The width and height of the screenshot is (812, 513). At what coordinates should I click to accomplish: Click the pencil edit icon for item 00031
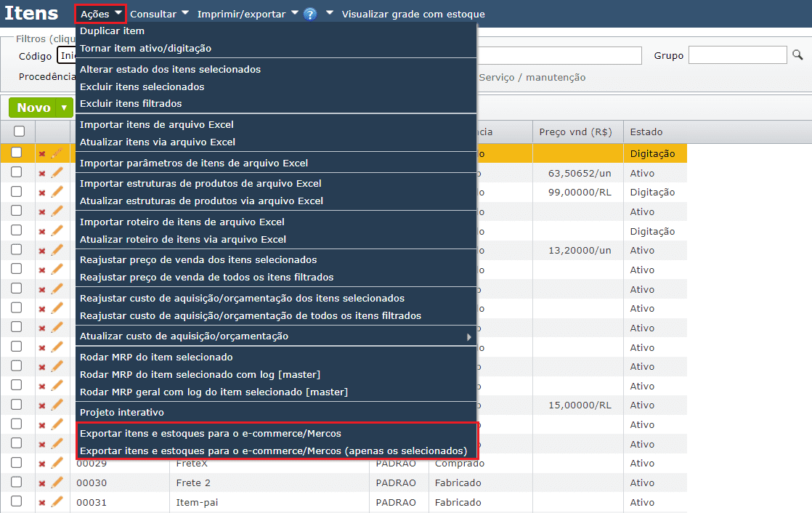click(x=57, y=502)
